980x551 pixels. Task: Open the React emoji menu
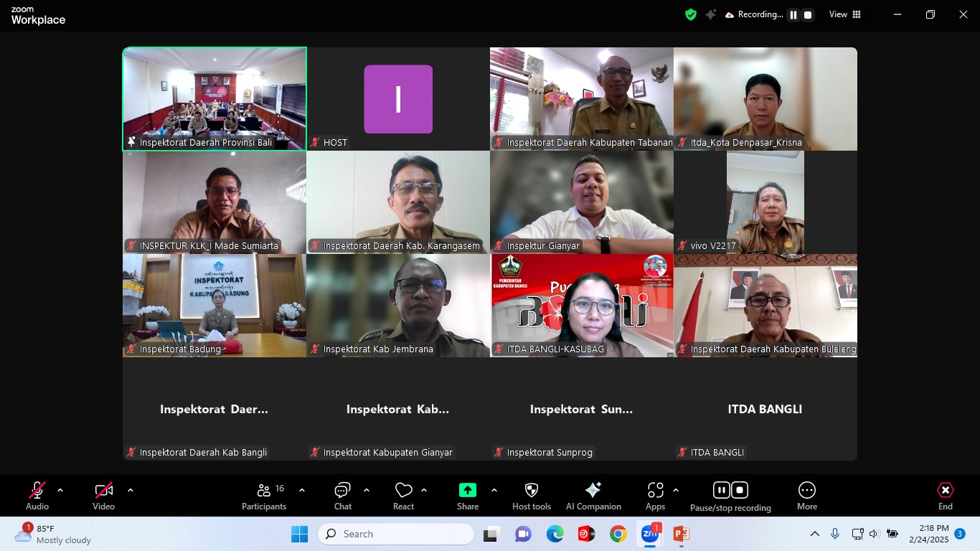pyautogui.click(x=403, y=496)
